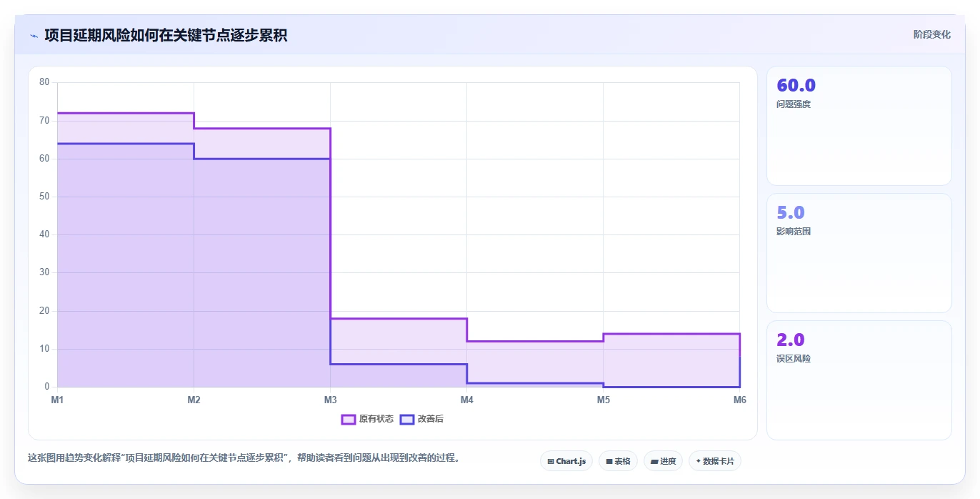Click the M1 x-axis label
980x499 pixels.
pyautogui.click(x=57, y=400)
